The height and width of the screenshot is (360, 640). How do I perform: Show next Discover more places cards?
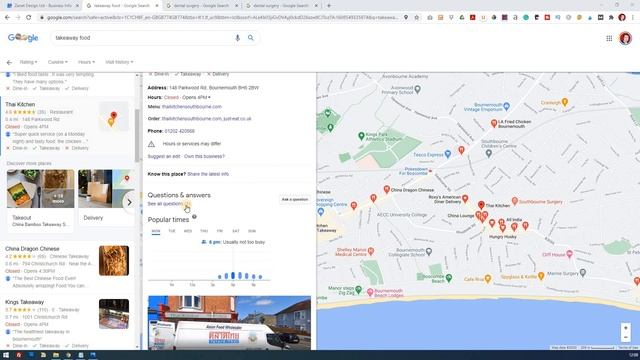129,202
